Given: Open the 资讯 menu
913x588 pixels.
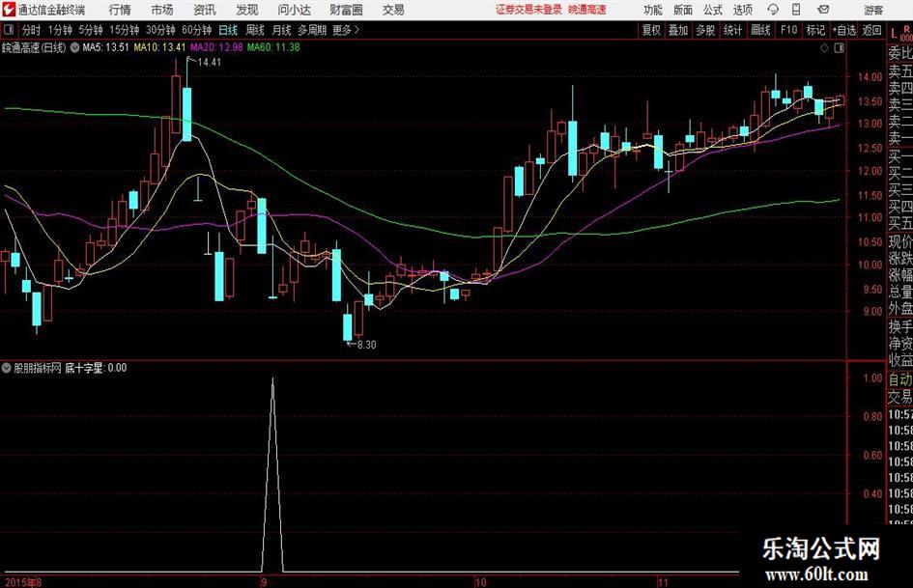Looking at the screenshot, I should 205,10.
